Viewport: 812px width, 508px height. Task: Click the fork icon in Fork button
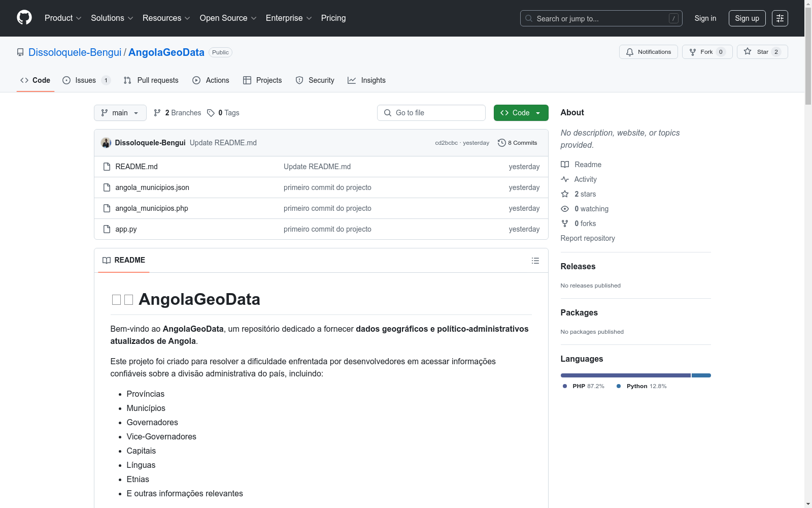[x=693, y=52]
